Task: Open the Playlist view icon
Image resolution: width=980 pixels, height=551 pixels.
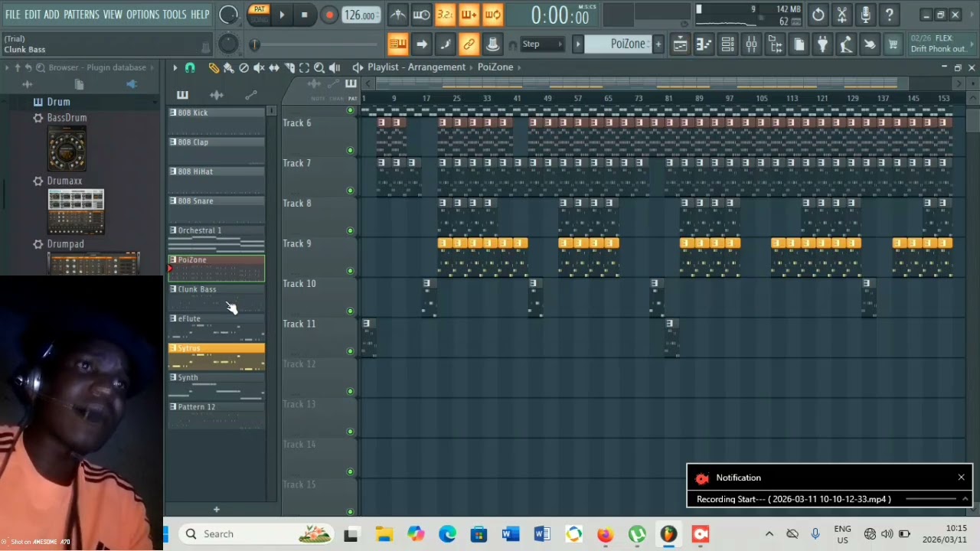Action: 680,45
